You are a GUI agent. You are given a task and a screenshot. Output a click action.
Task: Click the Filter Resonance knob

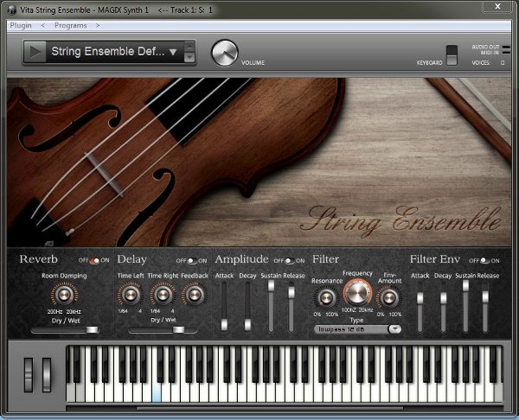(x=326, y=297)
